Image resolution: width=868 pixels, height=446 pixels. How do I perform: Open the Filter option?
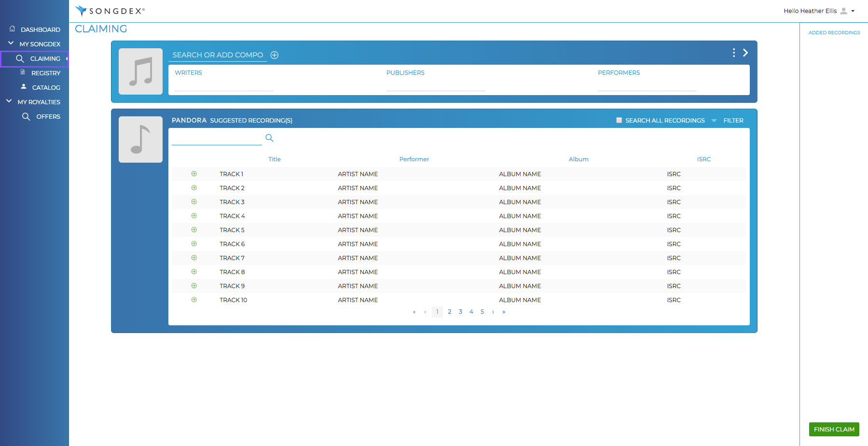733,121
